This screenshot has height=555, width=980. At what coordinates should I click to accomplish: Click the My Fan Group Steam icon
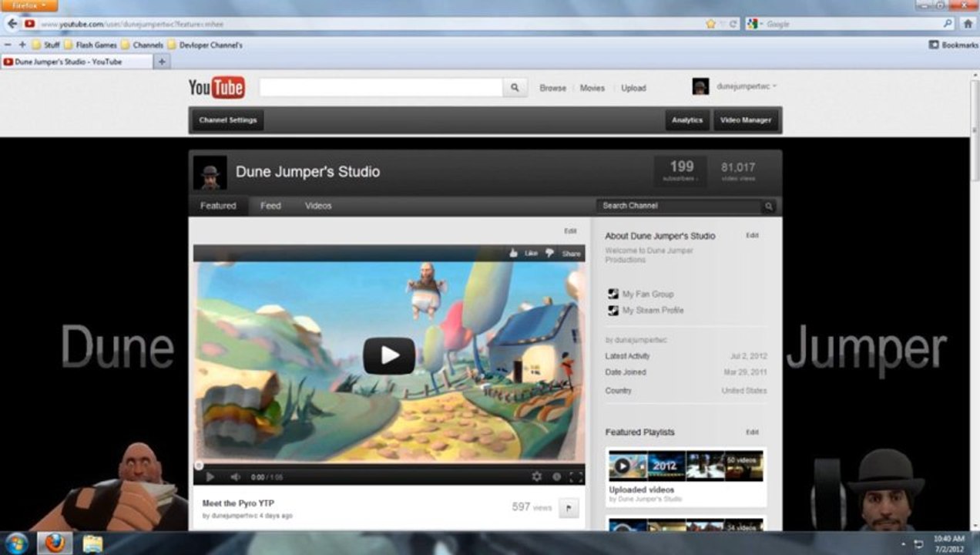click(x=613, y=294)
